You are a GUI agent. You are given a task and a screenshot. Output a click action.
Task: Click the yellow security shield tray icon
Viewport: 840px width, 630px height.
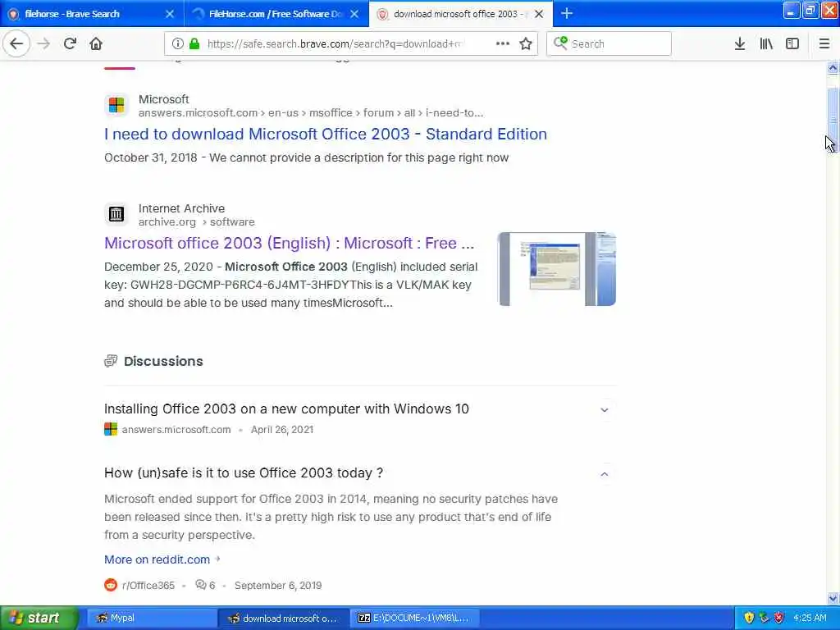(x=749, y=618)
